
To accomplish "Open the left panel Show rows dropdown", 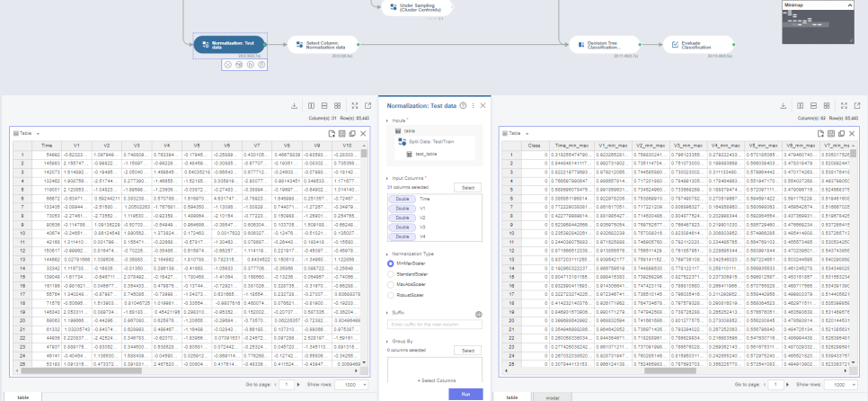I will coord(351,385).
